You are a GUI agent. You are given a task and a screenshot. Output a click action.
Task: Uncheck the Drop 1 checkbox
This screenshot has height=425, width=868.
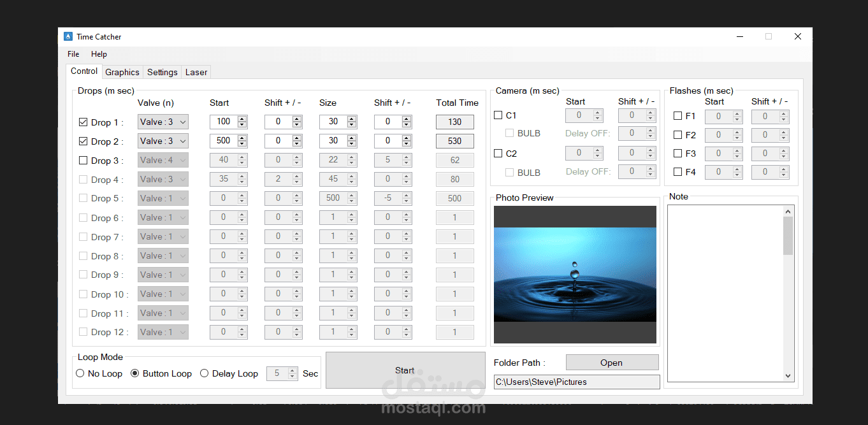tap(83, 122)
